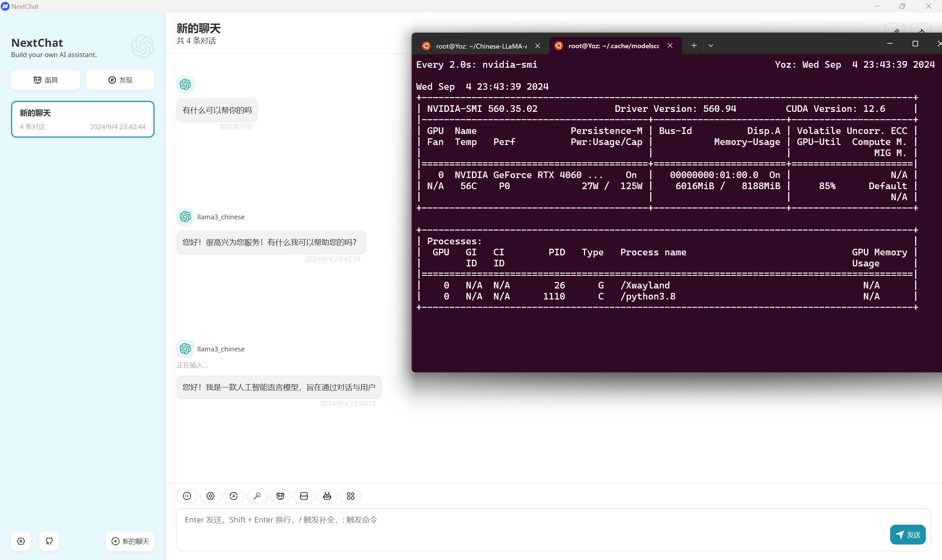
Task: Open plugins with the four-squares icon
Action: pyautogui.click(x=351, y=496)
